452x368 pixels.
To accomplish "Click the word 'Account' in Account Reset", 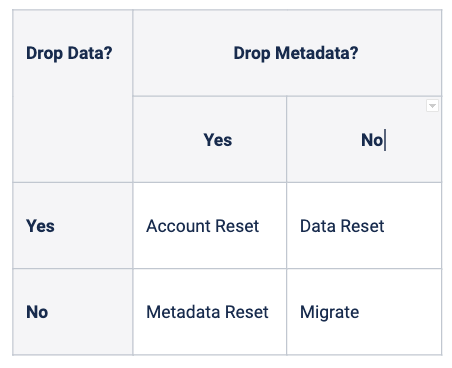I will (x=178, y=226).
